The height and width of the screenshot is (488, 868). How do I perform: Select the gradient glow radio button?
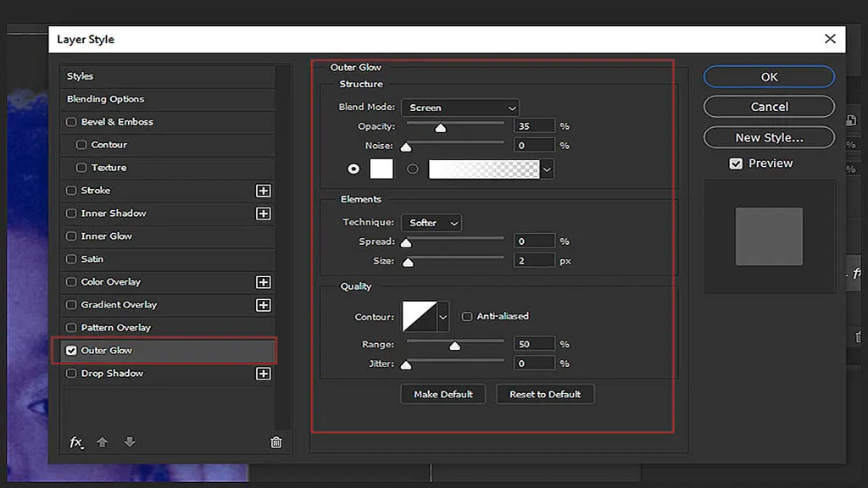413,169
